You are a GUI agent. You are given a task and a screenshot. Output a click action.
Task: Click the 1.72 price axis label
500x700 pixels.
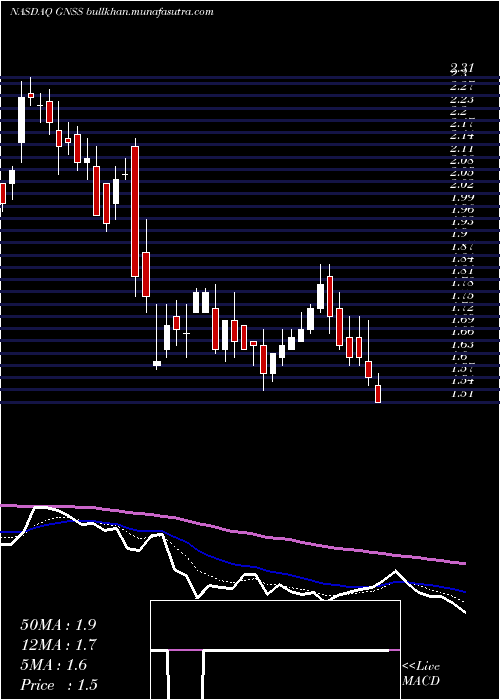coord(462,308)
